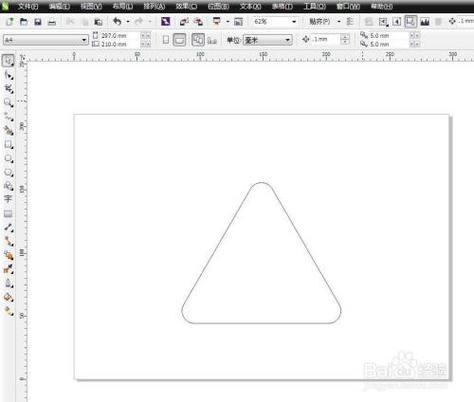Select the Shape tool
This screenshot has width=474, height=402.
pyautogui.click(x=9, y=75)
